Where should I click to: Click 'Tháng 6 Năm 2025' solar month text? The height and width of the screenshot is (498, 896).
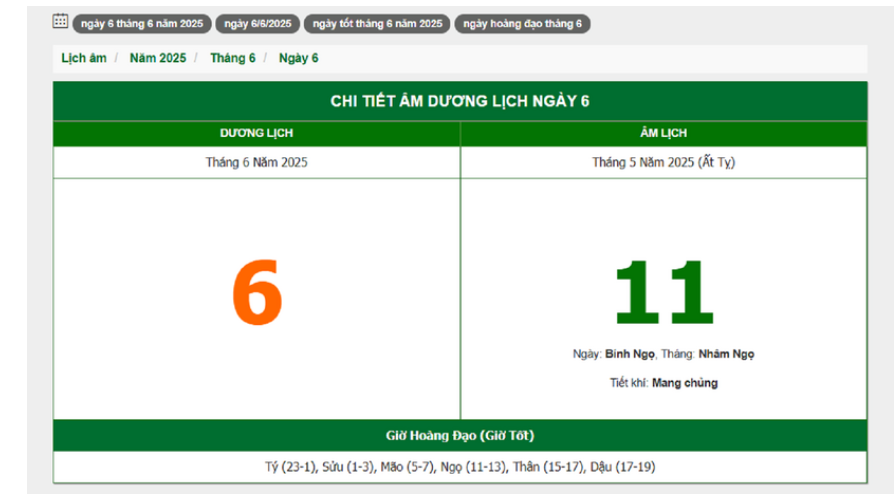tap(257, 162)
